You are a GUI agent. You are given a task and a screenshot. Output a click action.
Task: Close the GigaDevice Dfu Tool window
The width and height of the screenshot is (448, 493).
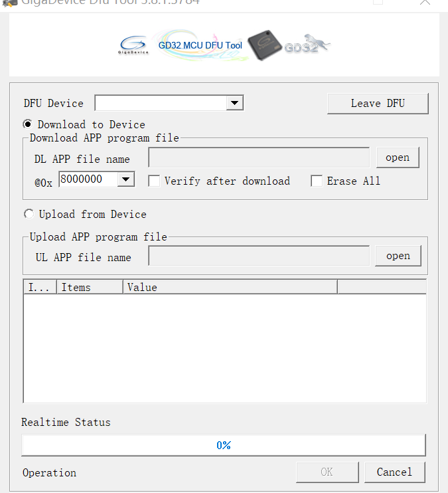[x=425, y=2]
